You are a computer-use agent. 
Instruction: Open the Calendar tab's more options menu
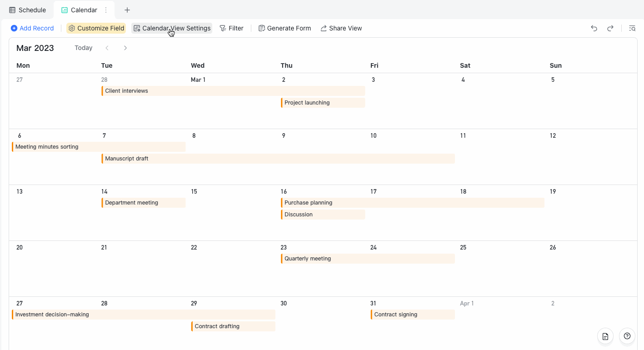pyautogui.click(x=107, y=10)
